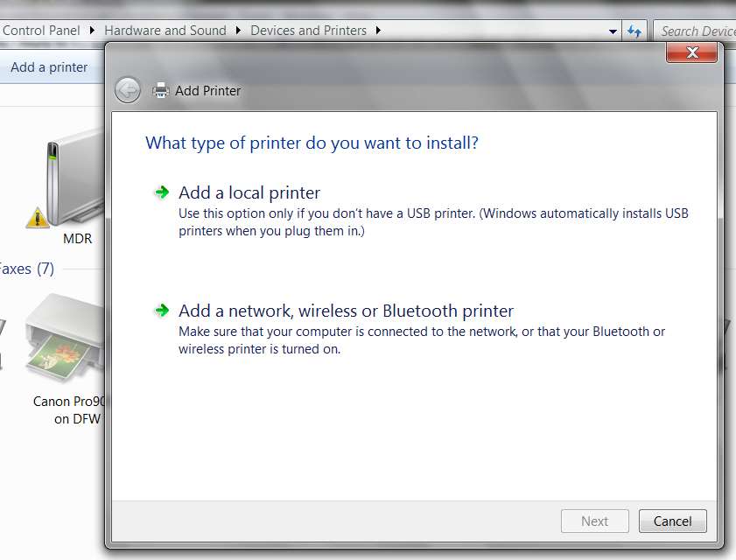Click green arrow next to network printer option
Image resolution: width=736 pixels, height=560 pixels.
pyautogui.click(x=162, y=311)
